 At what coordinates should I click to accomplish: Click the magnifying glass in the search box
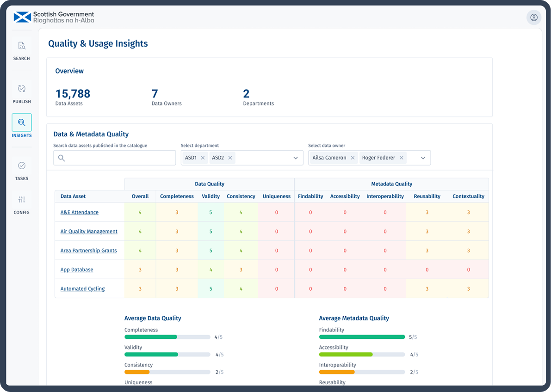[61, 158]
